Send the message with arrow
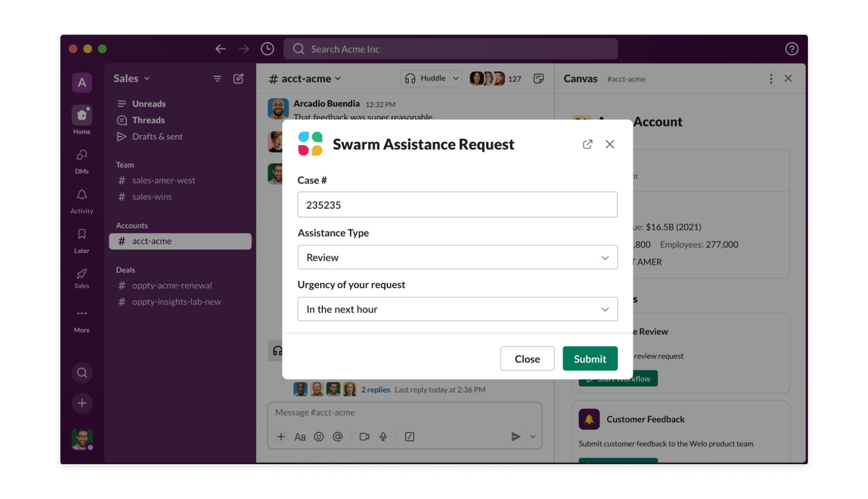The width and height of the screenshot is (868, 499). click(516, 437)
